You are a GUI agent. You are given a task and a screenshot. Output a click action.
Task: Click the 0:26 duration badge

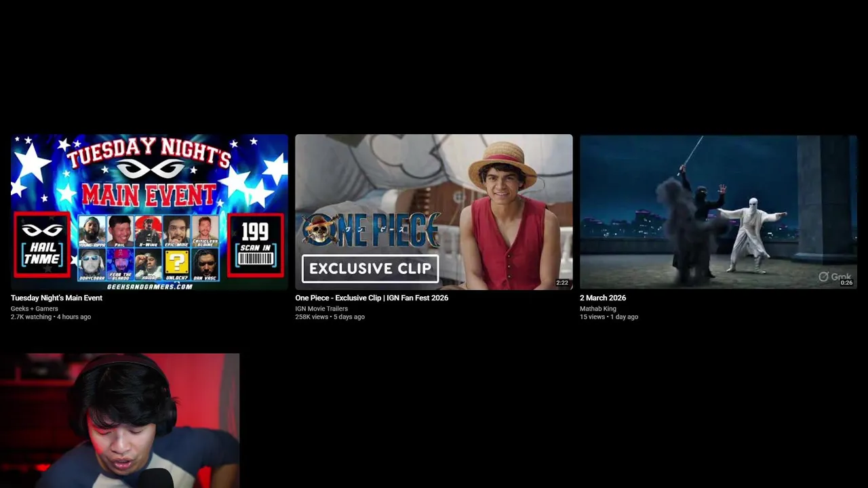846,283
